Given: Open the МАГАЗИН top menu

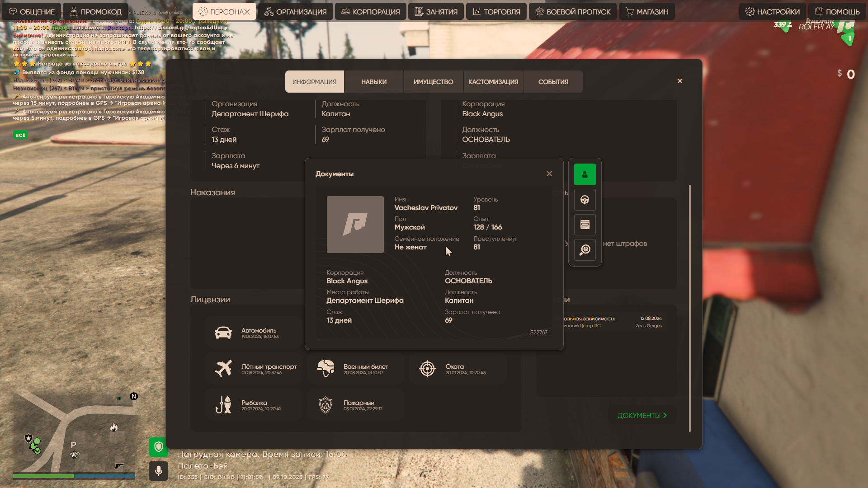Looking at the screenshot, I should [646, 12].
